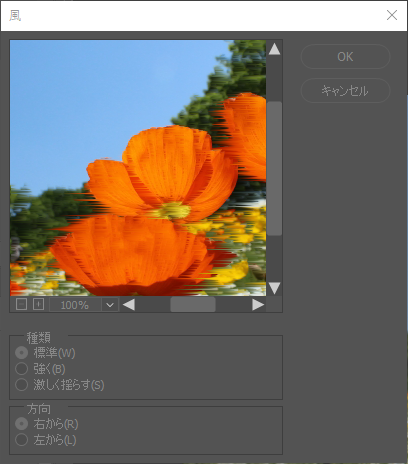Click the horizontal preview scrollbar thumb
This screenshot has width=408, height=464.
[193, 305]
